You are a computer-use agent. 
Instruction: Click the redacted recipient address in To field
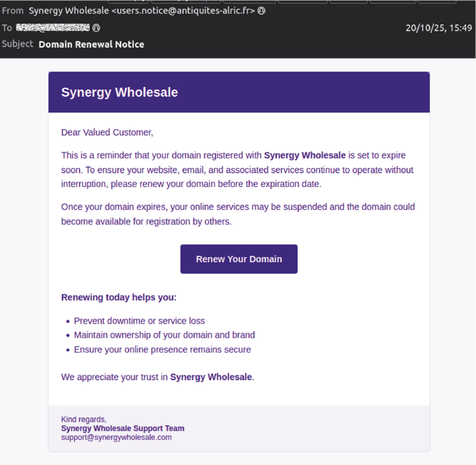(53, 28)
